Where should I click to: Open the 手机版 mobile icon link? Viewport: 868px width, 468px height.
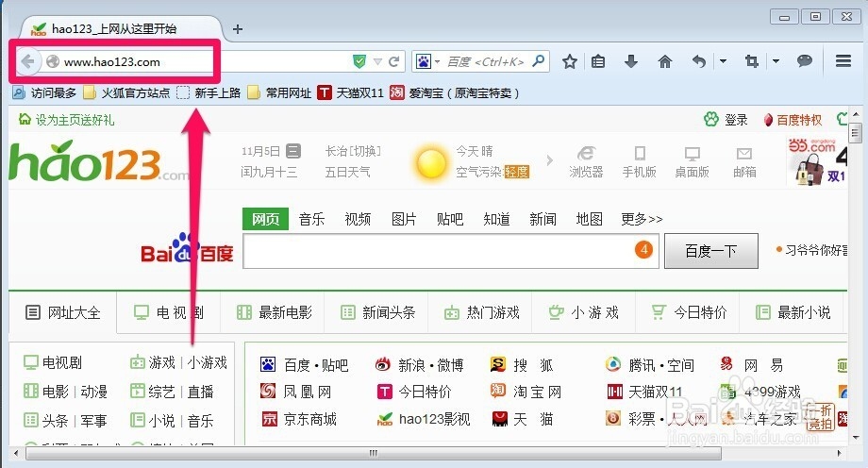(x=640, y=162)
